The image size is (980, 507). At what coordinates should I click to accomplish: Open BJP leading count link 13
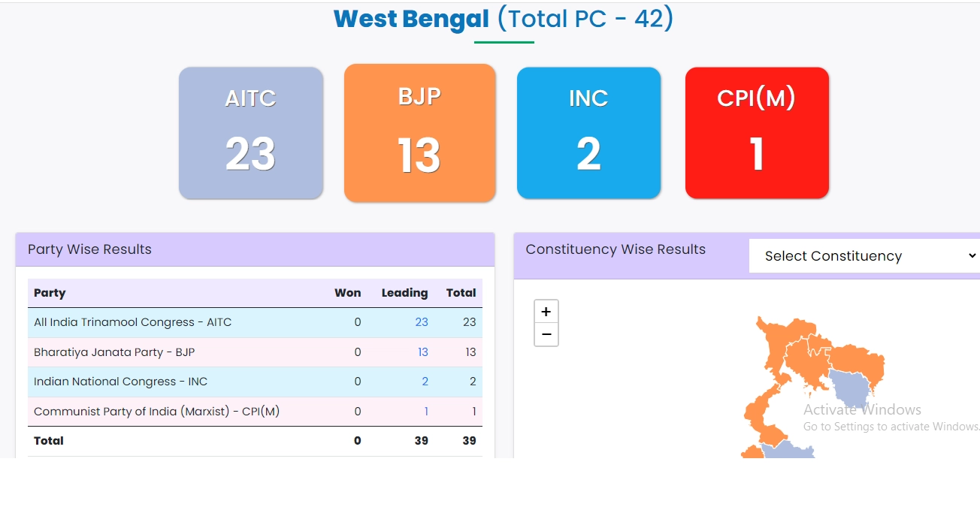tap(422, 352)
